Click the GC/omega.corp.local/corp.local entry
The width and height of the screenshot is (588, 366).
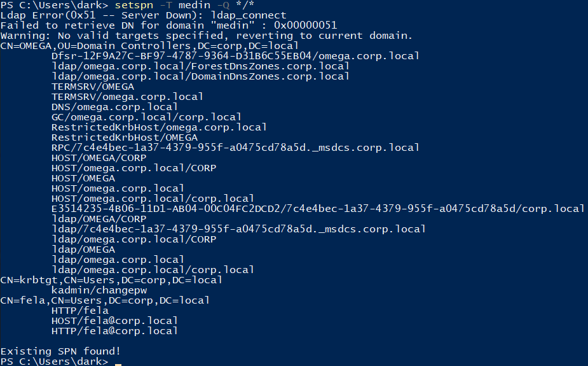[x=146, y=117]
